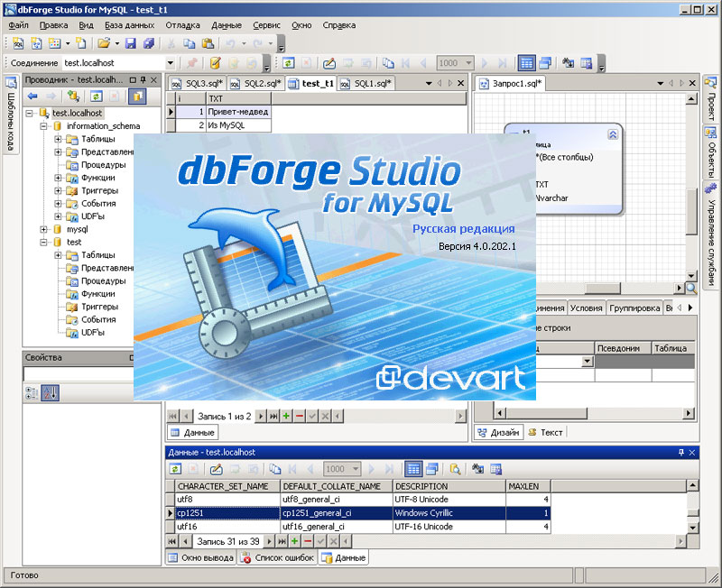Refresh data using the upper data toolbar icon

pos(288,63)
